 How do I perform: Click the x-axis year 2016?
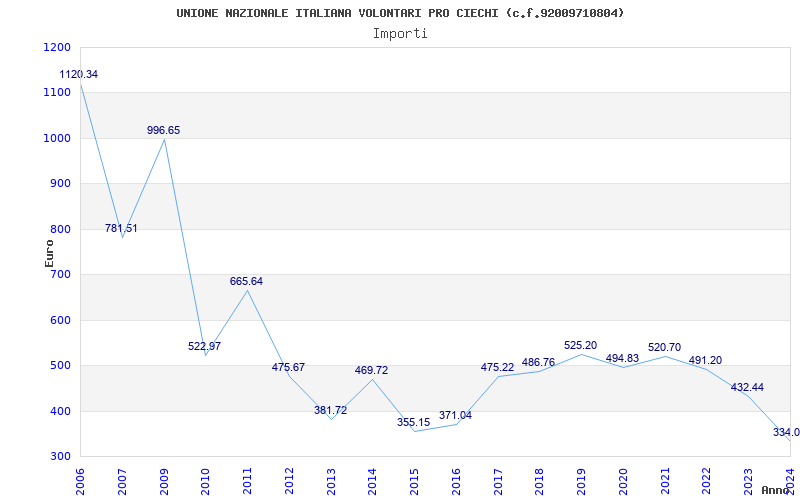pyautogui.click(x=457, y=482)
